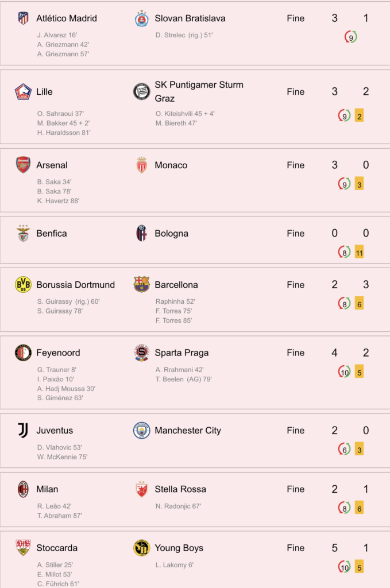The width and height of the screenshot is (390, 588).
Task: Click Stella Rossa team name
Action: click(x=180, y=489)
